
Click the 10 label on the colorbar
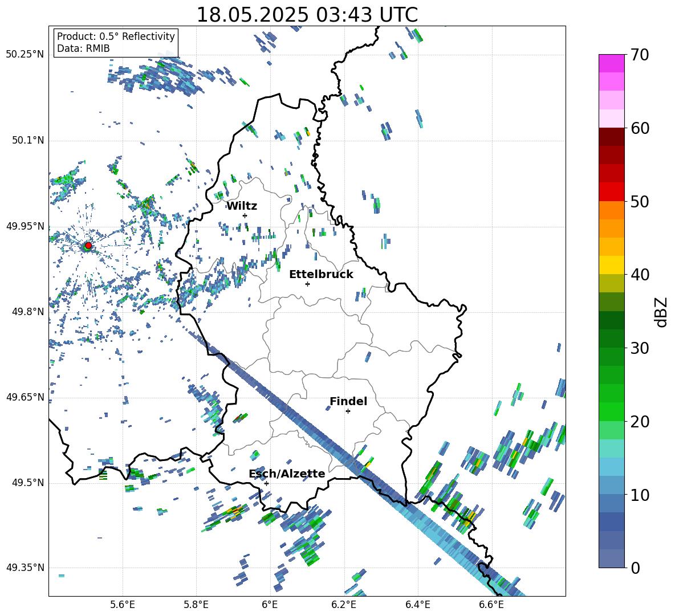tap(639, 495)
